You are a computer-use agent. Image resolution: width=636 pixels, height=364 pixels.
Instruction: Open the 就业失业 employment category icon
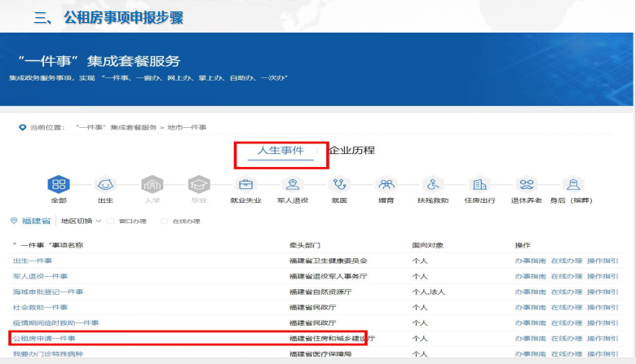(245, 186)
